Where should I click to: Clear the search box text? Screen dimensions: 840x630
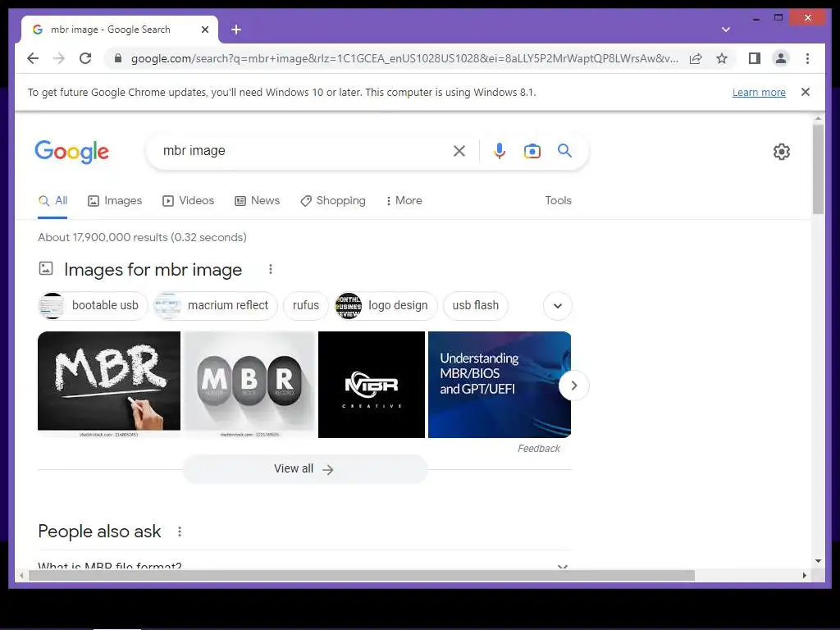click(x=459, y=151)
